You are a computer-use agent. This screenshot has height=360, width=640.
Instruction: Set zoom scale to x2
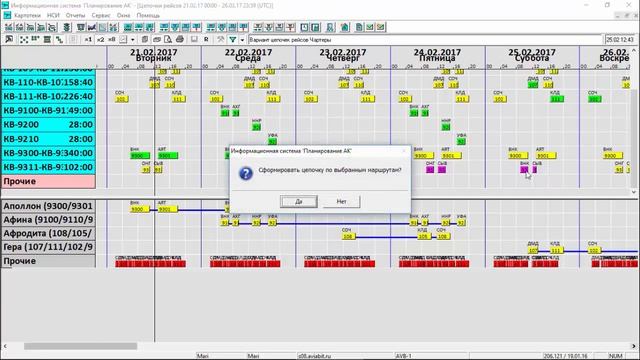pyautogui.click(x=100, y=40)
